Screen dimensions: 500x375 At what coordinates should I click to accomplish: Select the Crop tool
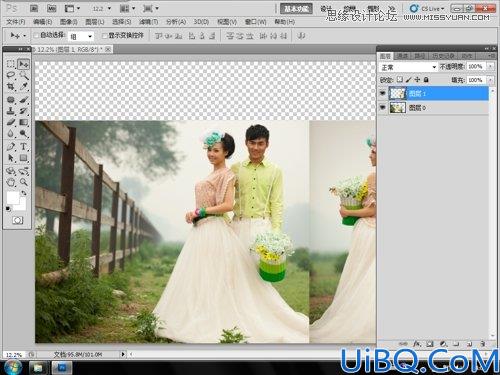pyautogui.click(x=11, y=87)
